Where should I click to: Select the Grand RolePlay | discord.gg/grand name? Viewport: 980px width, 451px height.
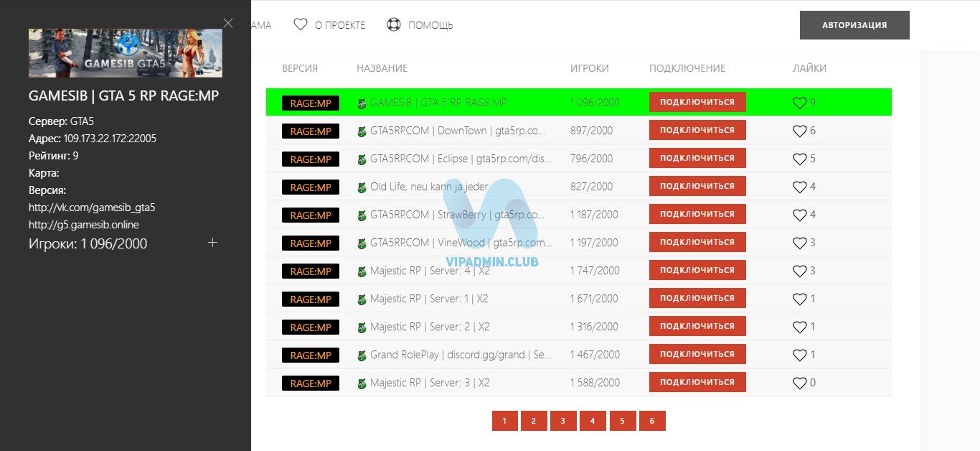pyautogui.click(x=461, y=355)
